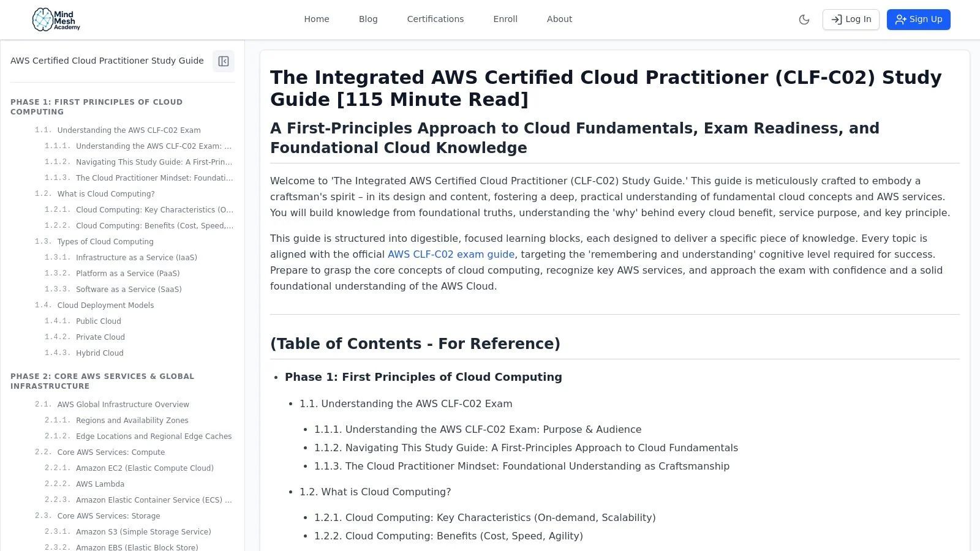Follow the AWS CLF-C02 exam guide link

[x=451, y=254]
